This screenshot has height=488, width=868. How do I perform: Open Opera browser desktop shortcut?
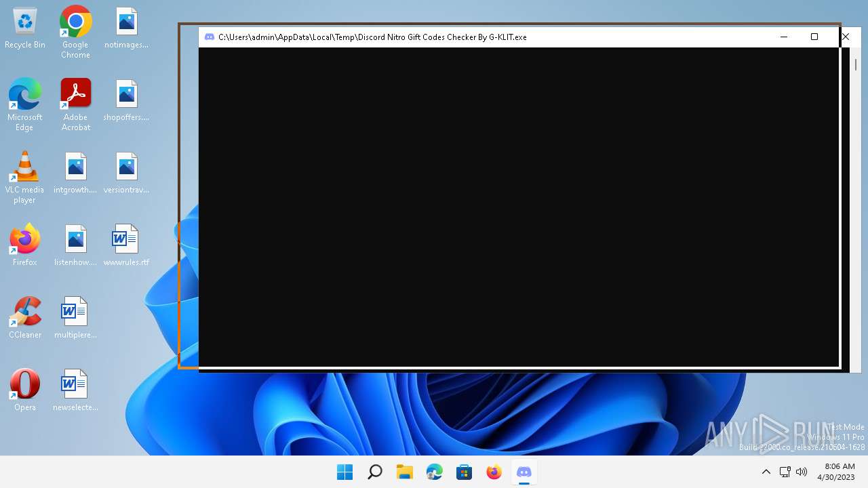(x=25, y=390)
